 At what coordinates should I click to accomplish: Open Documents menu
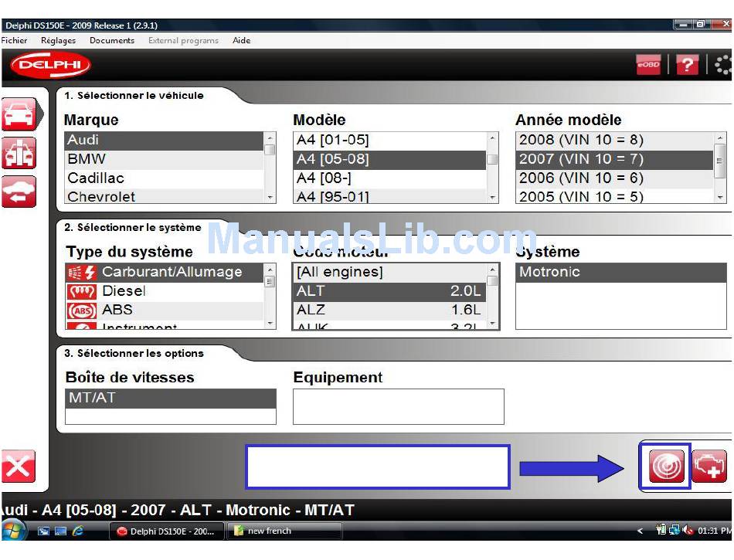coord(112,40)
